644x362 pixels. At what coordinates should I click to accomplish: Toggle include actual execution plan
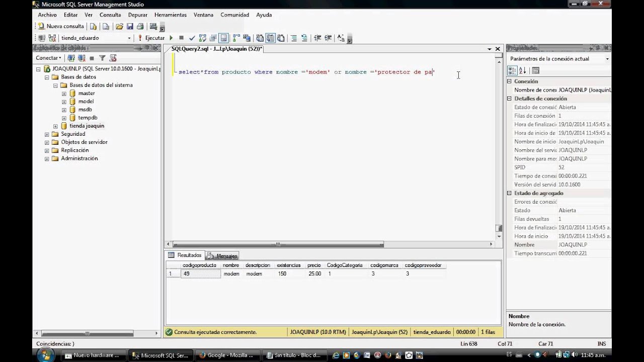pyautogui.click(x=236, y=38)
